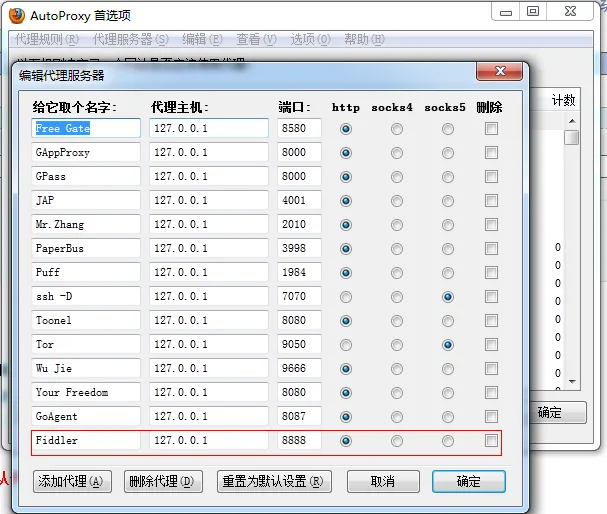Viewport: 607px width, 514px height.
Task: Click the Your Freedom name field
Action: point(86,392)
